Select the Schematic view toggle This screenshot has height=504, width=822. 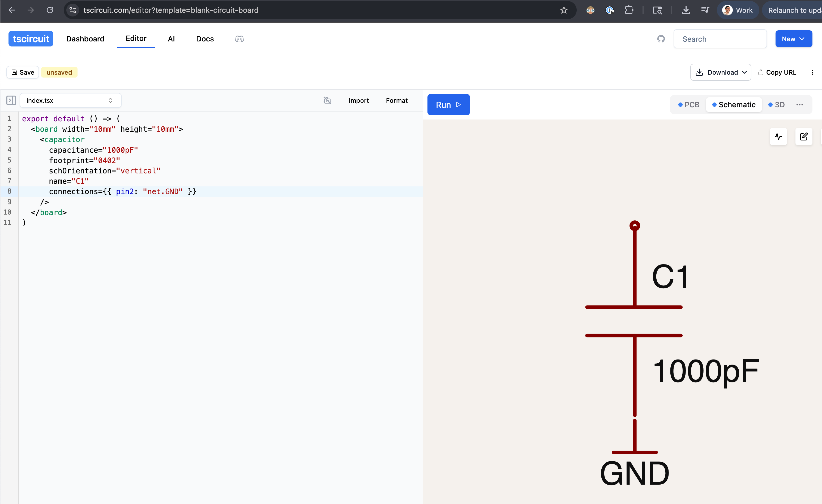(734, 105)
